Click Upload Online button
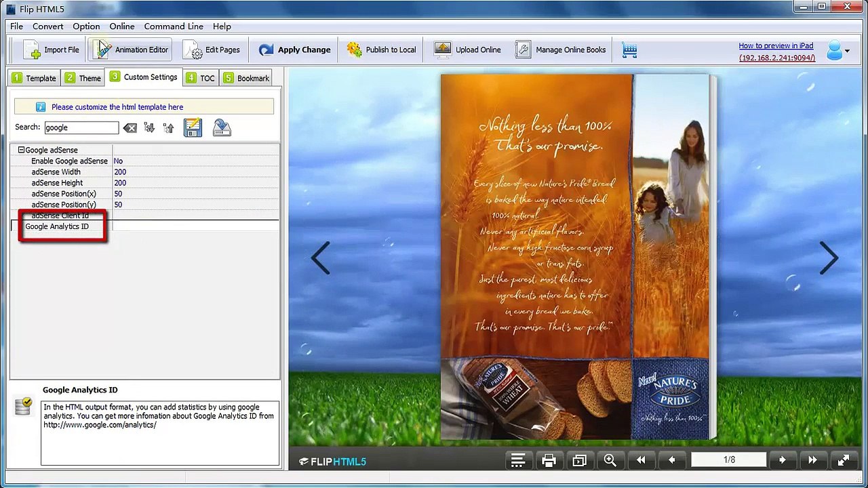Image resolution: width=868 pixels, height=488 pixels. coord(468,49)
